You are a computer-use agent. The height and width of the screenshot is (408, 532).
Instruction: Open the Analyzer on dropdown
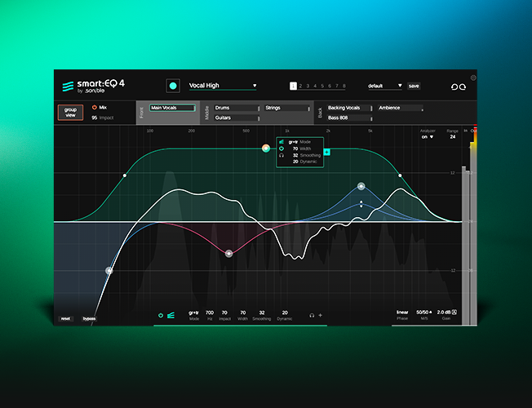(428, 137)
